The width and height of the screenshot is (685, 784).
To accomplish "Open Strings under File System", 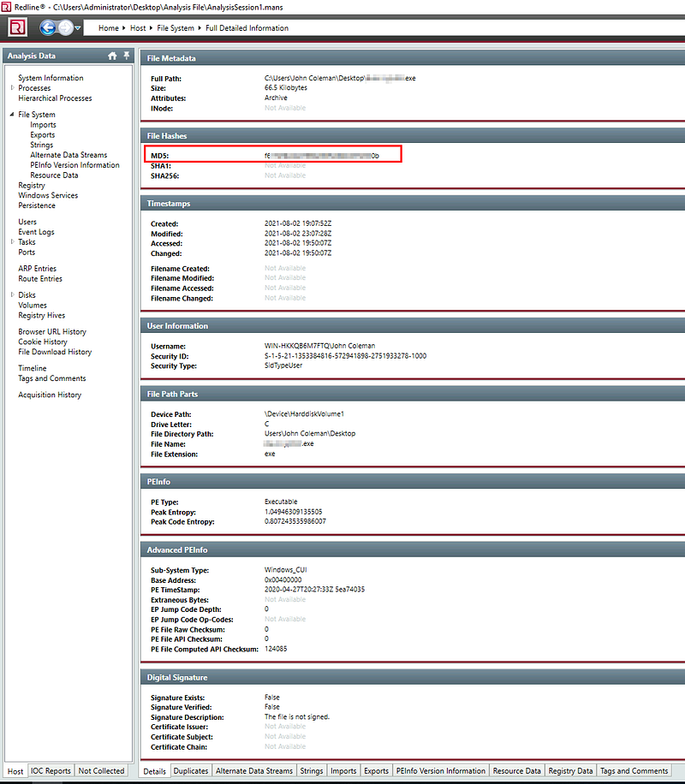I will pos(42,145).
